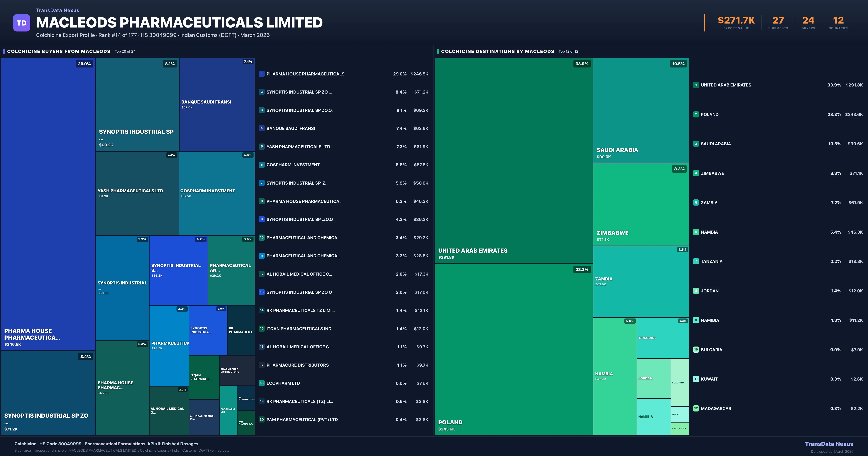The height and width of the screenshot is (456, 868).
Task: Click the Banque Saudi Fransi treemap tile
Action: click(x=217, y=105)
